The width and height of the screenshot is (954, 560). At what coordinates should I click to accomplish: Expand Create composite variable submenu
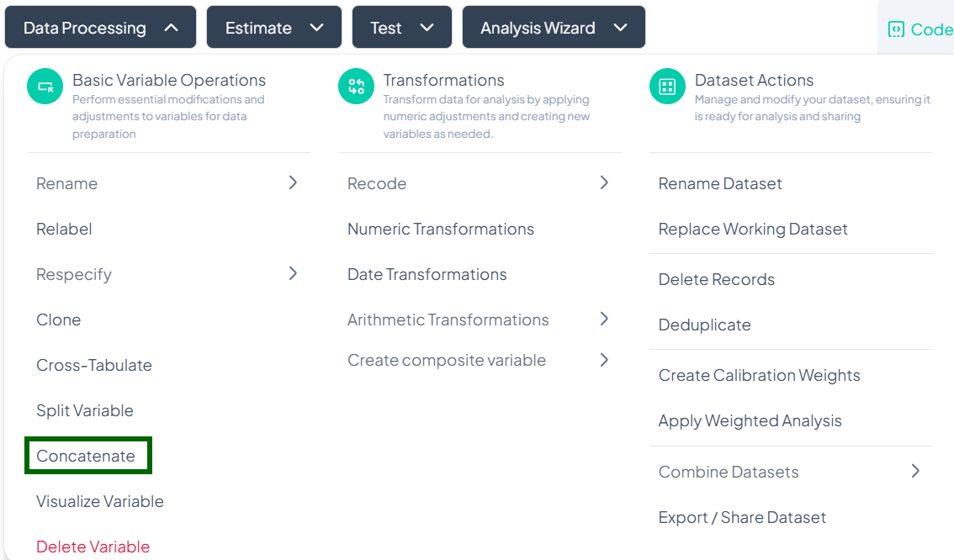click(x=604, y=360)
